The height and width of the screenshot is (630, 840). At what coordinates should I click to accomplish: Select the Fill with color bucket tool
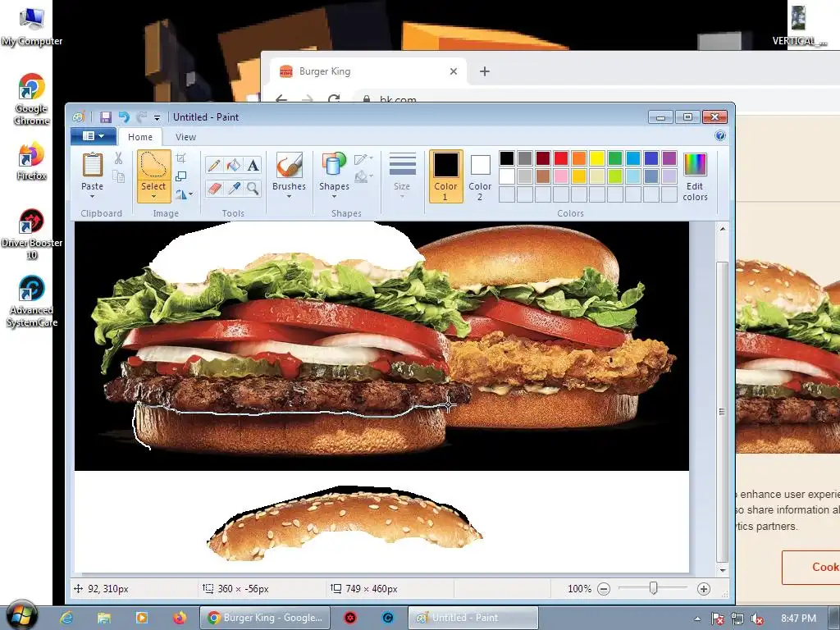click(234, 165)
